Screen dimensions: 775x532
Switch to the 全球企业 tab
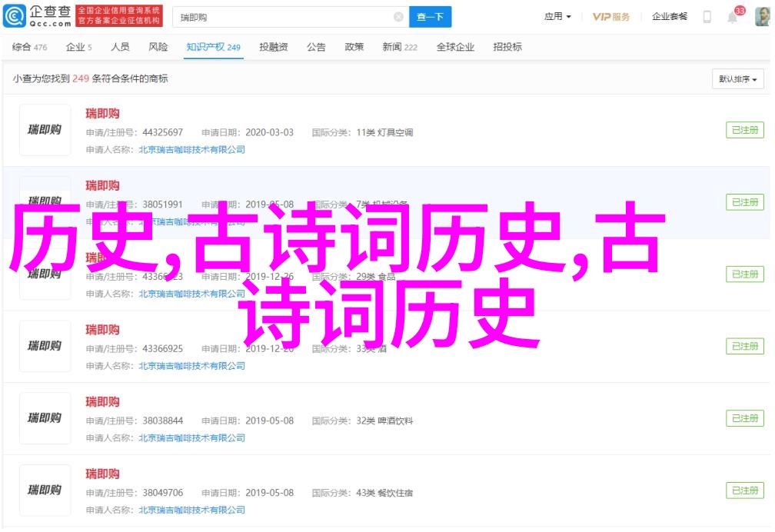(x=455, y=47)
